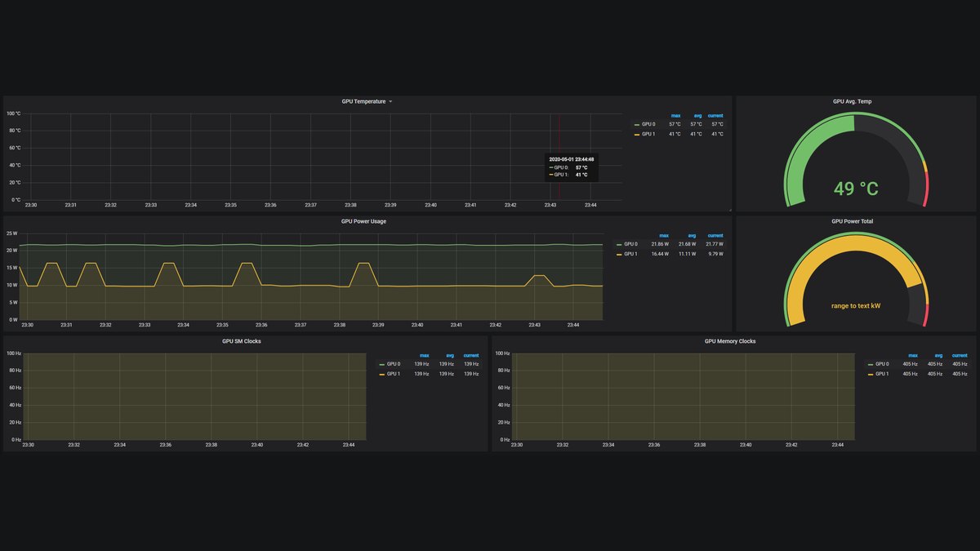Click the 9.79 W current value for GPU 1
This screenshot has height=551, width=980.
click(715, 254)
